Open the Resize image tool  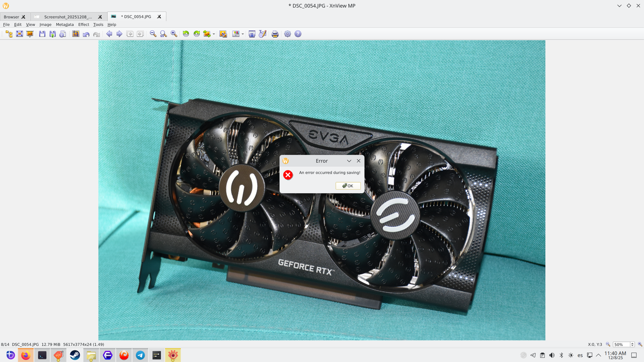pyautogui.click(x=223, y=34)
